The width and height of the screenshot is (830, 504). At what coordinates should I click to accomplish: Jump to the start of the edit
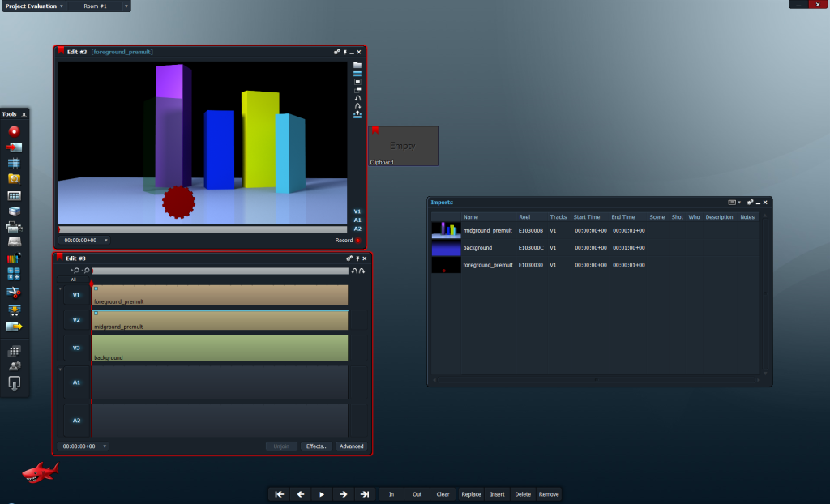tap(280, 494)
